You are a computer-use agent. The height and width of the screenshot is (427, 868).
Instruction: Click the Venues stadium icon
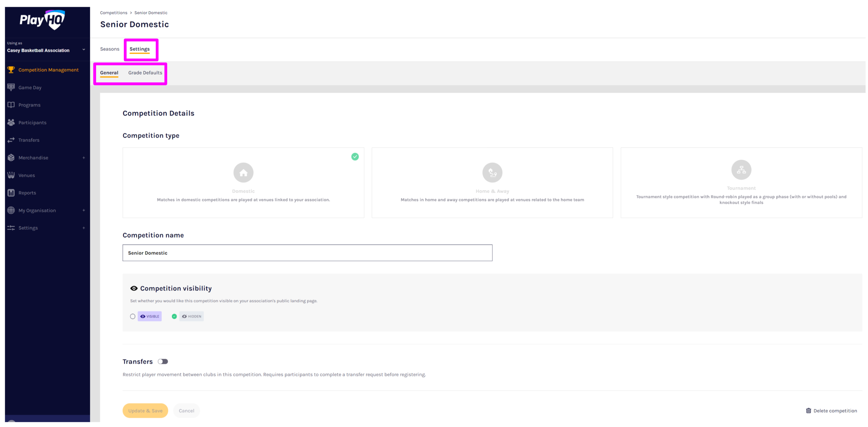(11, 175)
